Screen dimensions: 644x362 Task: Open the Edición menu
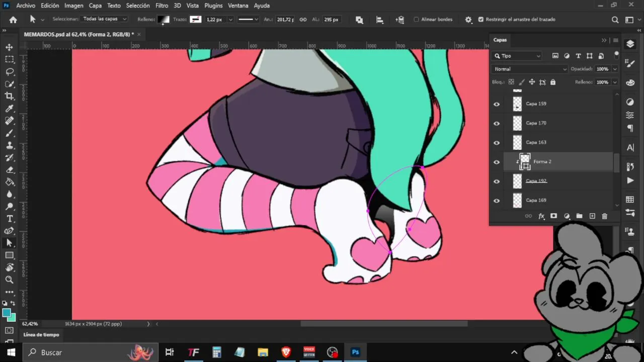(50, 6)
